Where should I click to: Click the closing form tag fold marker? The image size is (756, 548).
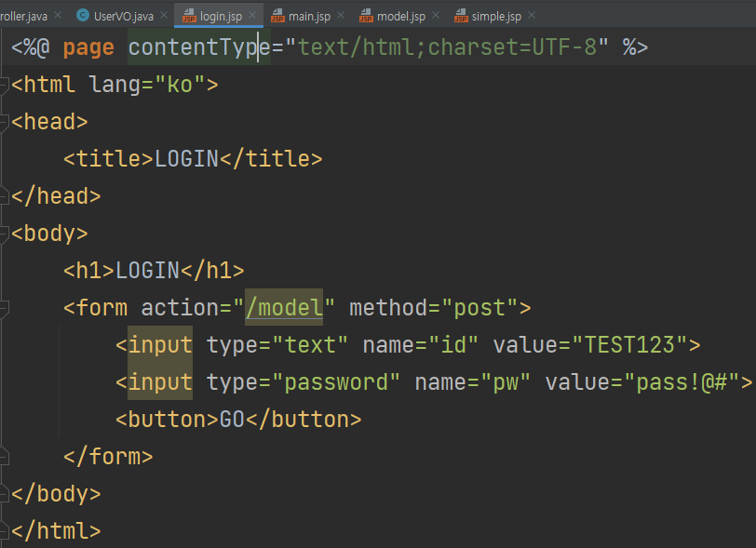point(4,457)
